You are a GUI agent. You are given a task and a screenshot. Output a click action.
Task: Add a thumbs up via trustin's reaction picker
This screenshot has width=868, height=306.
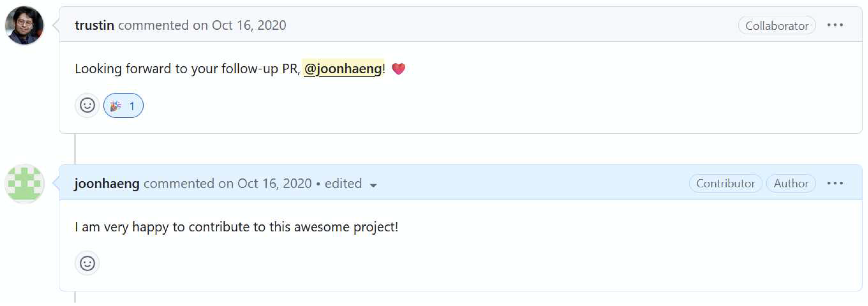click(87, 105)
